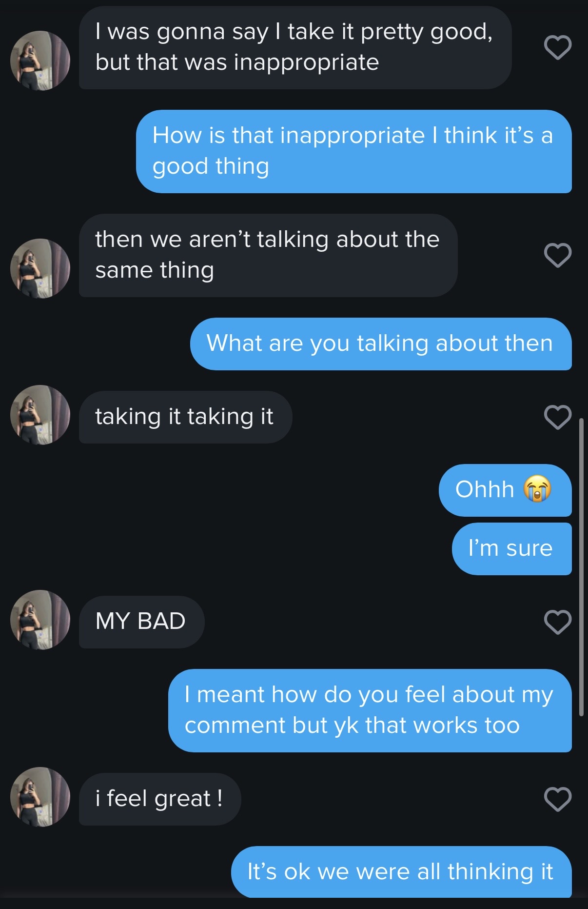Open profile photo beside 'I was gonna say'
The image size is (588, 909).
click(40, 61)
